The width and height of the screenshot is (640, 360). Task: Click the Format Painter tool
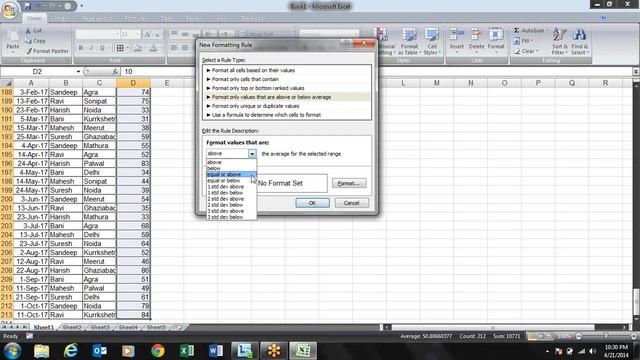[x=47, y=51]
